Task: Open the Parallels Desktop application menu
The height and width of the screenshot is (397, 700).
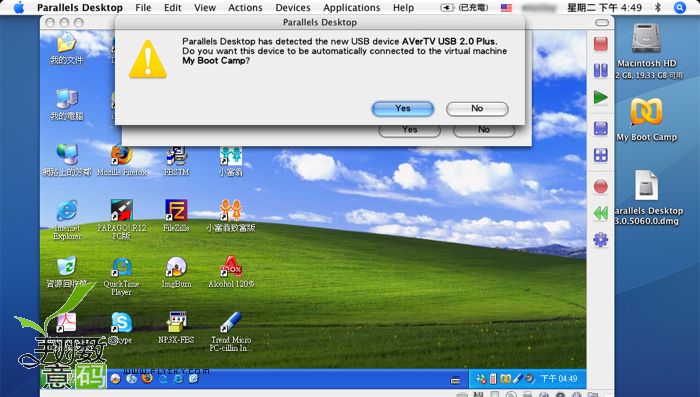Action: pos(80,8)
